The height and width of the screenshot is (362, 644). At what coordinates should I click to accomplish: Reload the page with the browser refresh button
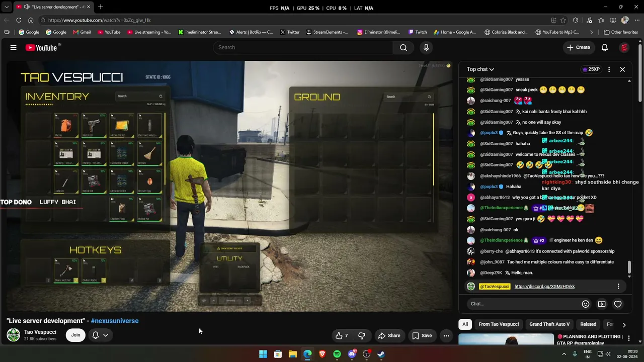point(19,20)
